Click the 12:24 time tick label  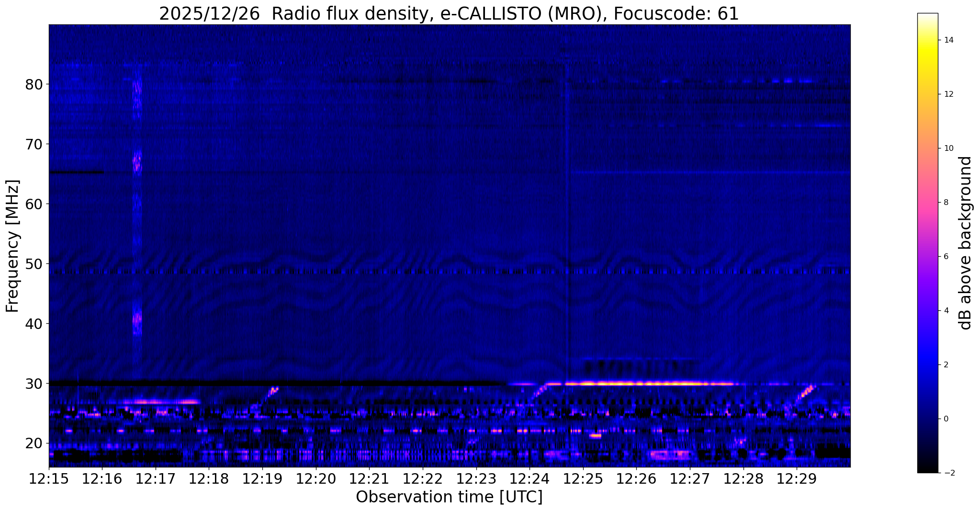(x=529, y=478)
